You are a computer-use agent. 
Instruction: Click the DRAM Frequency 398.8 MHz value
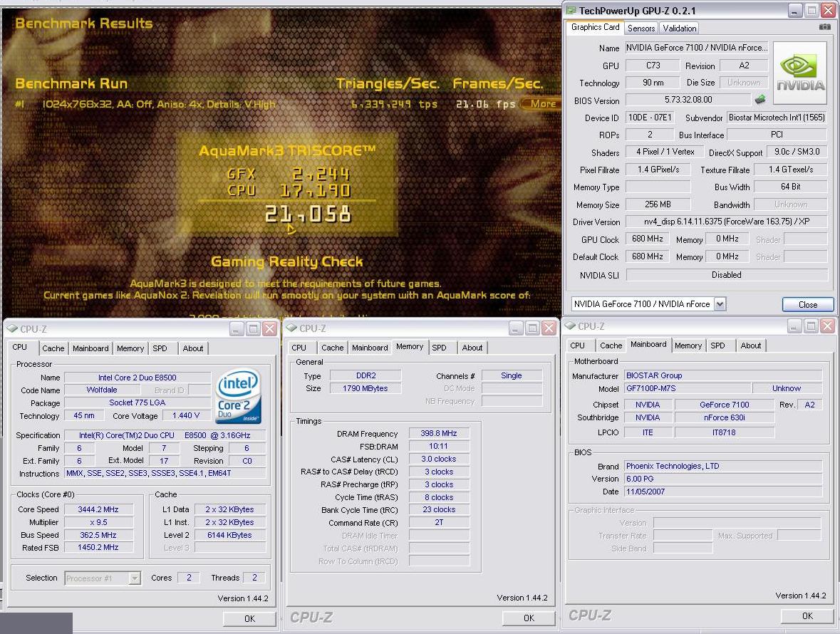coord(439,433)
